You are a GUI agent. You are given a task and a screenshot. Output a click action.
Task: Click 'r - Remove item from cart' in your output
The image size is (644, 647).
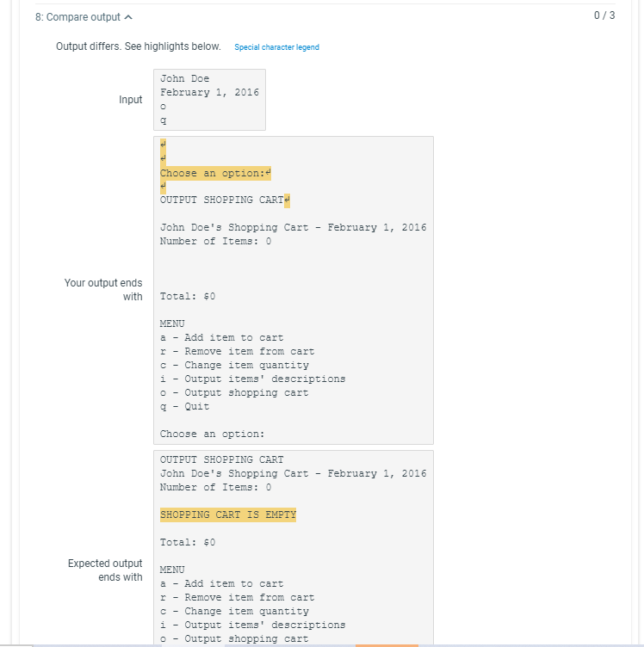(x=237, y=351)
